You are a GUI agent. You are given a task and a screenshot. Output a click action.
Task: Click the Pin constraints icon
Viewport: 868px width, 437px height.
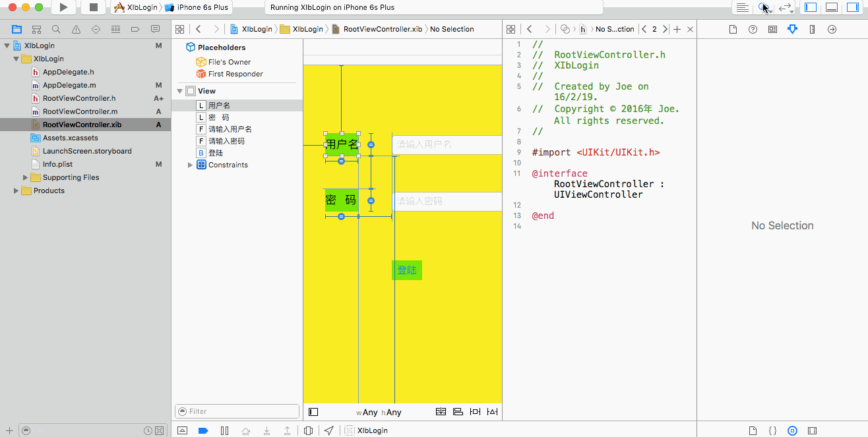475,412
